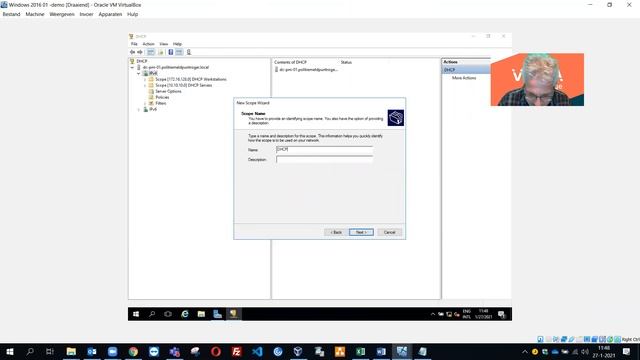Click the host taskbar clock 27-1-2021
This screenshot has height=360, width=640.
click(x=604, y=352)
